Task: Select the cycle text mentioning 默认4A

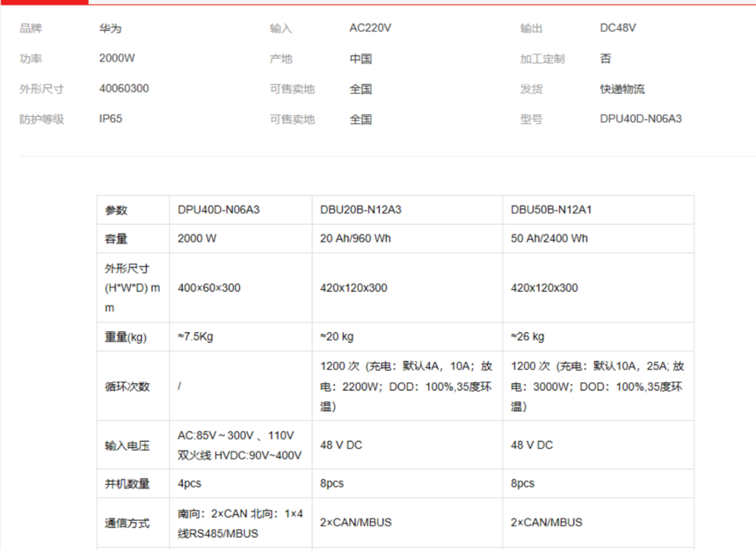Action: tap(406, 387)
